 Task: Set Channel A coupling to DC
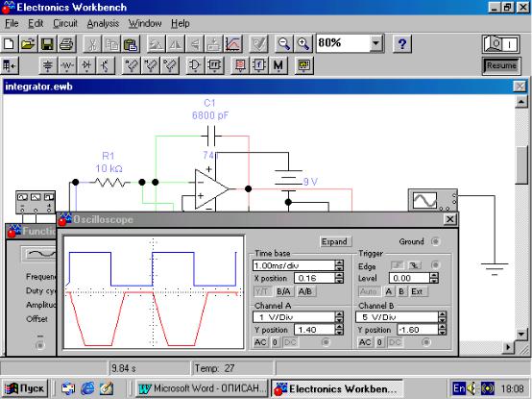[289, 342]
